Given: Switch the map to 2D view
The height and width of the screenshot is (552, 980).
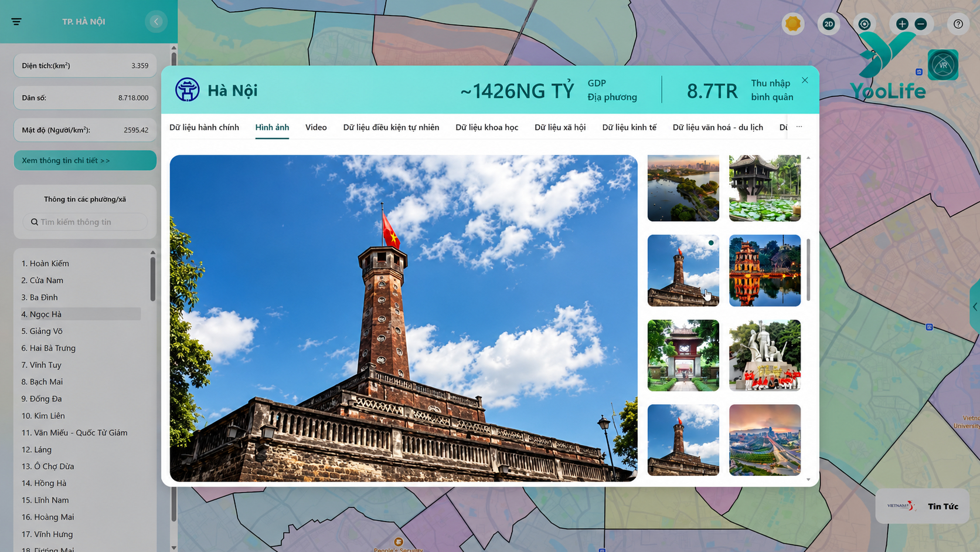Looking at the screenshot, I should [829, 24].
